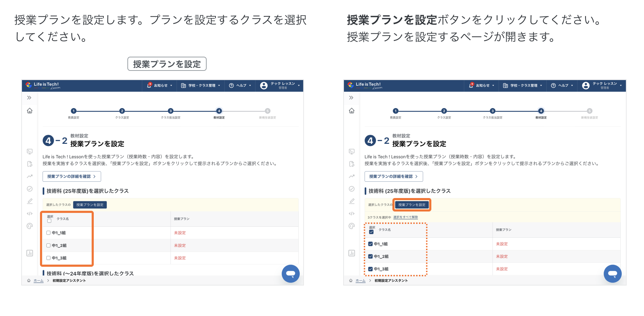The image size is (644, 316).
Task: Uncheck 中1_2組 in the right screenshot
Action: click(370, 256)
